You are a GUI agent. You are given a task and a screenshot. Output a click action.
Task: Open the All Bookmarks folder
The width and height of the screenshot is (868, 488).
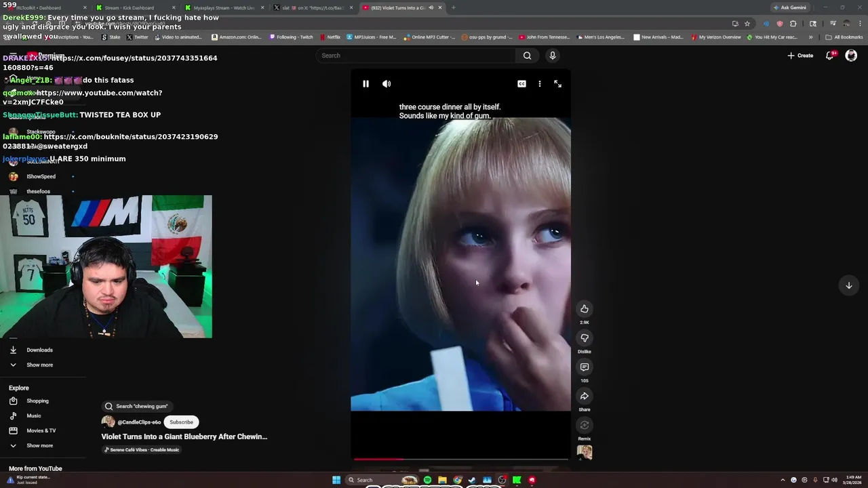point(844,37)
